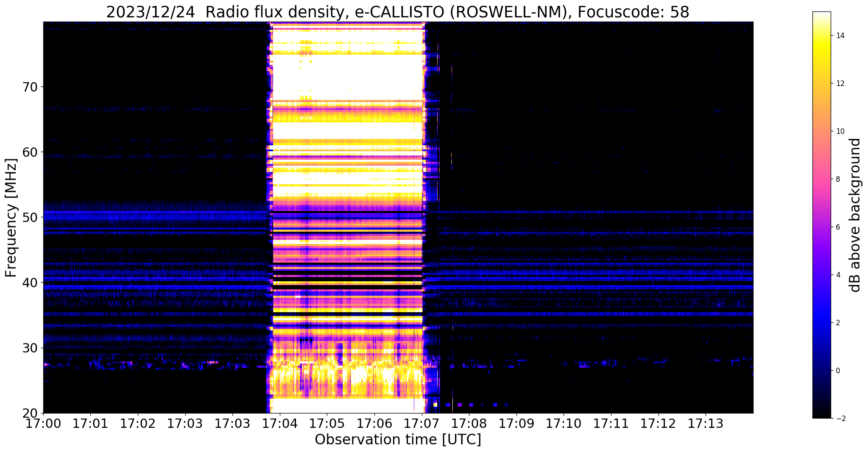The image size is (868, 452).
Task: Click the 17:11 time tick label
Action: [611, 423]
